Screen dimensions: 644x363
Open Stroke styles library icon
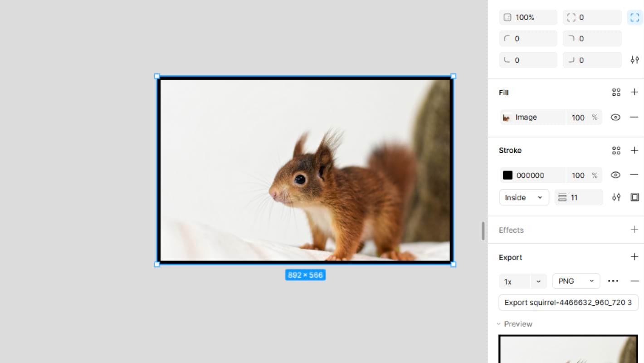(x=616, y=150)
